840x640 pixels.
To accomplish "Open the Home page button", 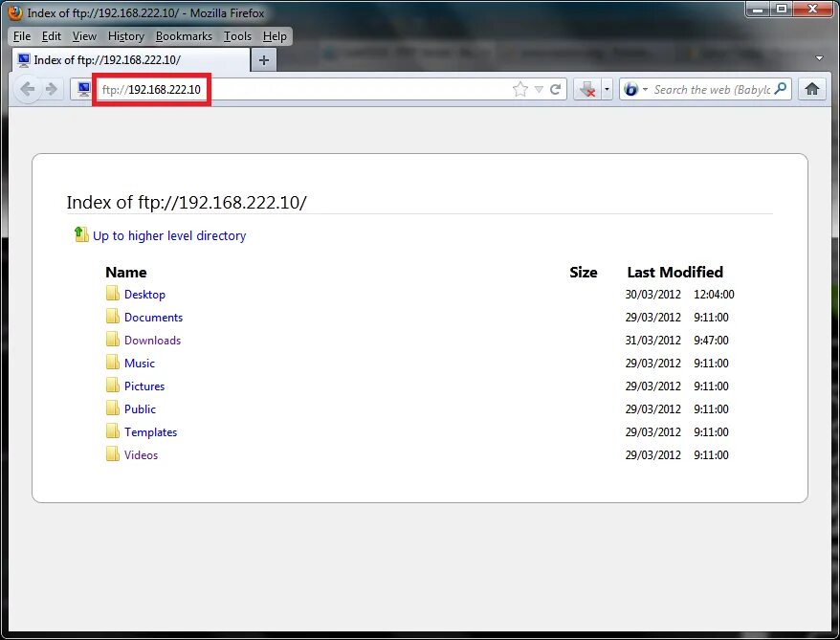I will click(812, 89).
